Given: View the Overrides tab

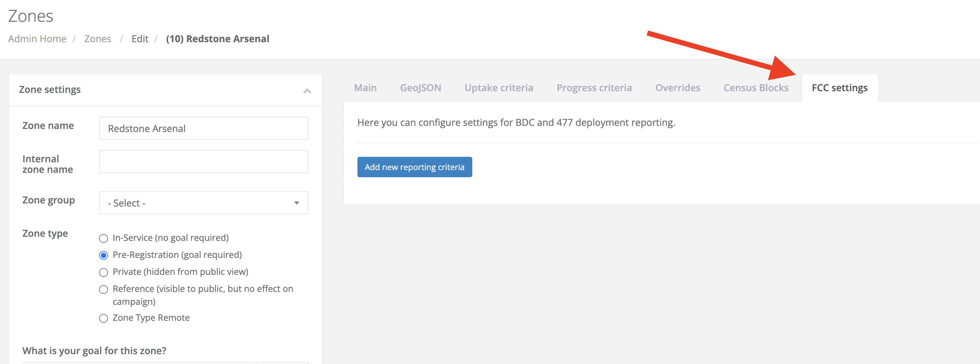Looking at the screenshot, I should pyautogui.click(x=677, y=87).
